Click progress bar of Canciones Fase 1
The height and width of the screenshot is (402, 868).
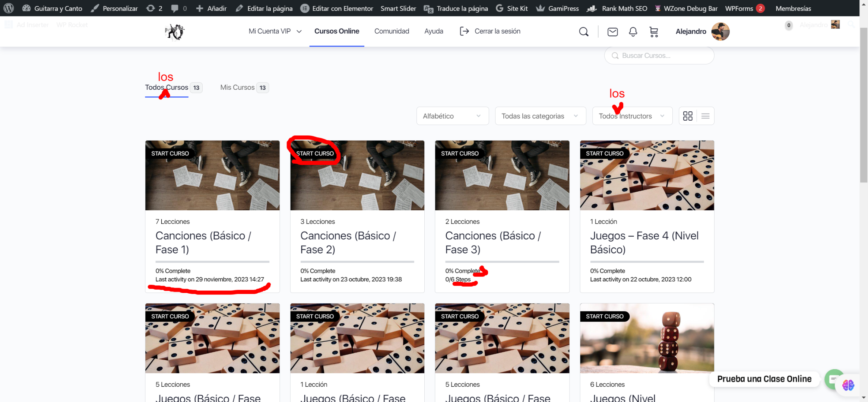212,262
